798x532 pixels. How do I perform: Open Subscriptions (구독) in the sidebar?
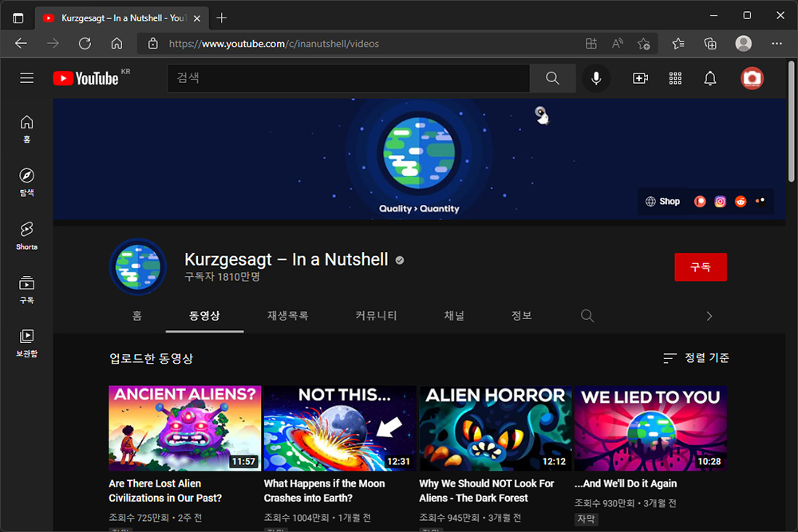[x=27, y=290]
